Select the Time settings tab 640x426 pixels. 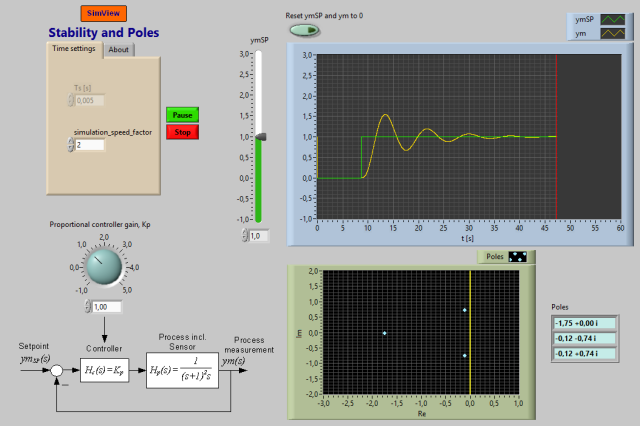[74, 48]
